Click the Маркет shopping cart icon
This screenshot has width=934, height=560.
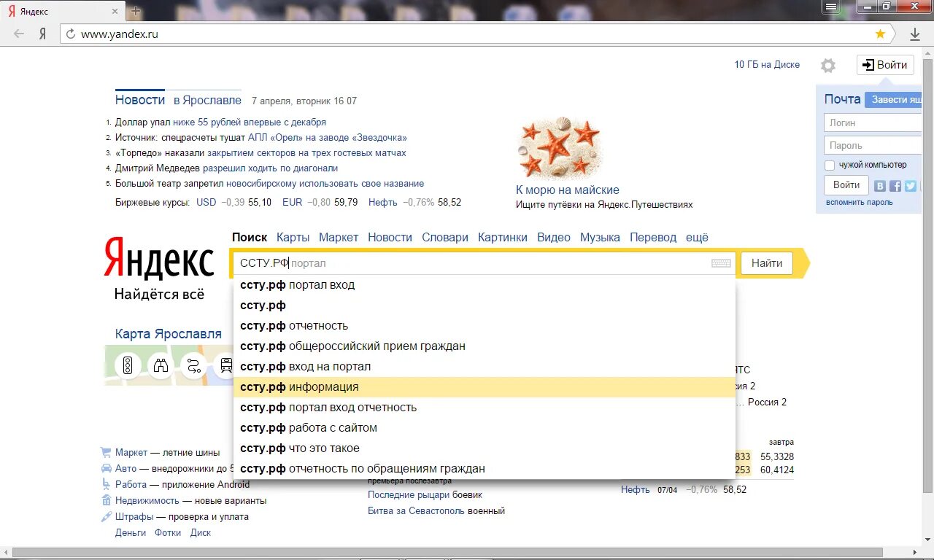(106, 453)
